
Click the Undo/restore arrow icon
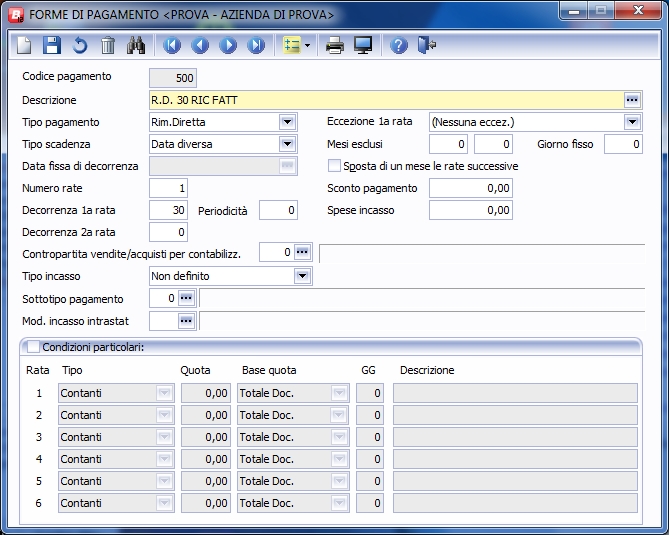[x=80, y=45]
